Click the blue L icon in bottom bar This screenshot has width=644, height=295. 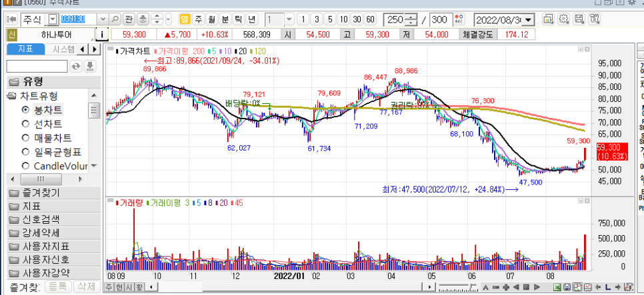[607, 287]
